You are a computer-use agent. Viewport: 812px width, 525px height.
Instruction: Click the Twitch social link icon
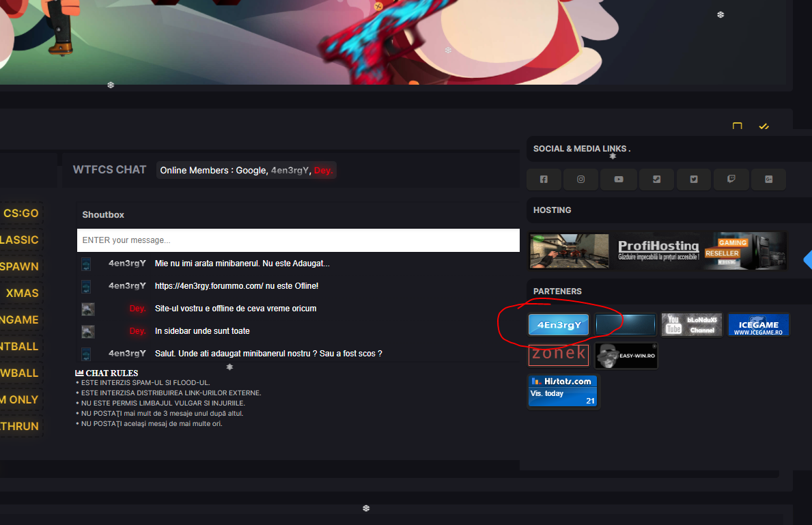point(731,180)
